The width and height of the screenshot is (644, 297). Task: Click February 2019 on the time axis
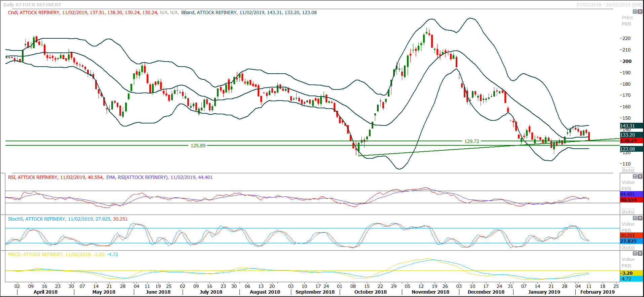pyautogui.click(x=598, y=292)
